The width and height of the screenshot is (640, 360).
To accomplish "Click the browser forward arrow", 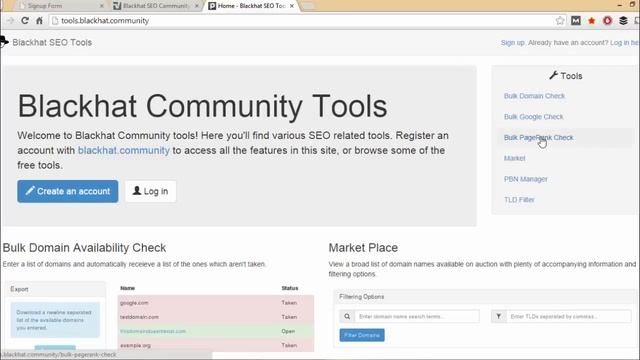I will tap(11, 20).
